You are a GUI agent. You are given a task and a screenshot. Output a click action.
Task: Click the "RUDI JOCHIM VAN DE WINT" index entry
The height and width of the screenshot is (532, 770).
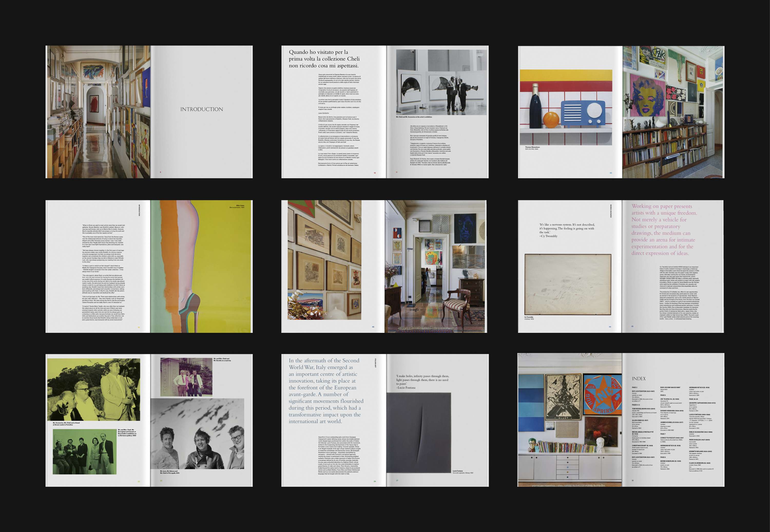pos(670,387)
